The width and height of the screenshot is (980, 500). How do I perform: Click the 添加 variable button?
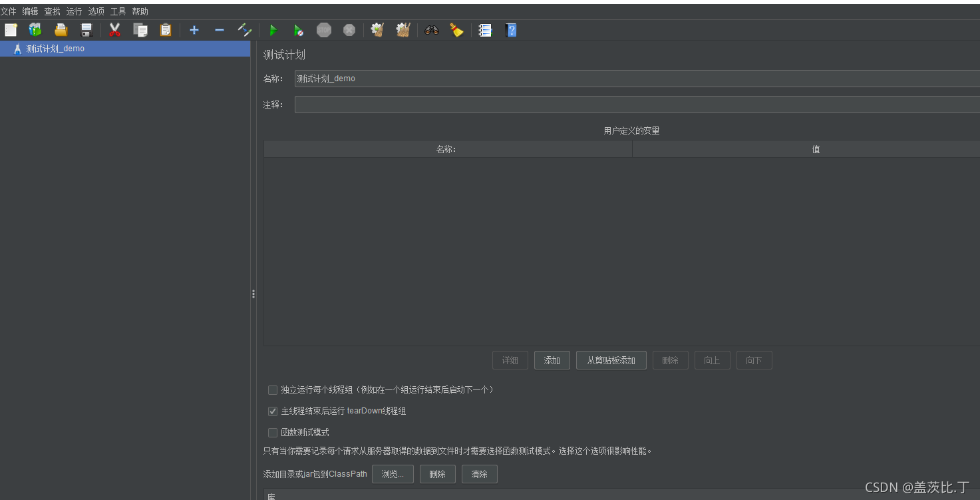(x=552, y=360)
